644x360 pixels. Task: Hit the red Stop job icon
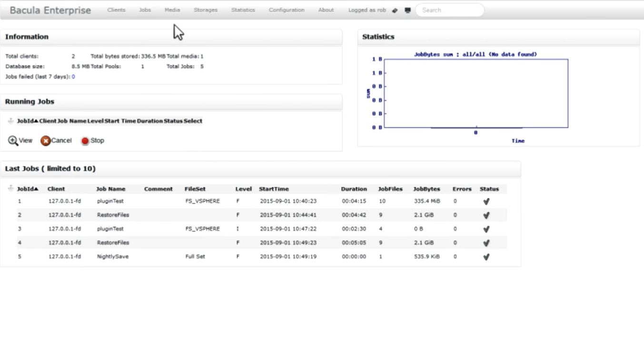[85, 141]
